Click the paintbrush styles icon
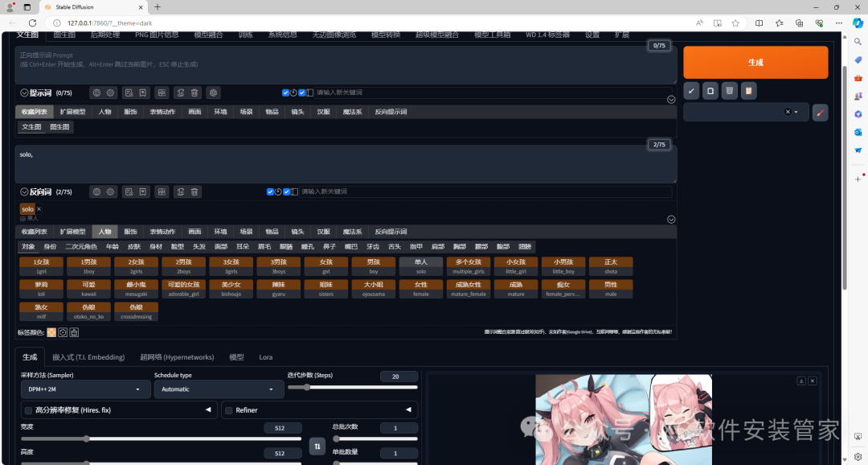868x465 pixels. [x=820, y=112]
